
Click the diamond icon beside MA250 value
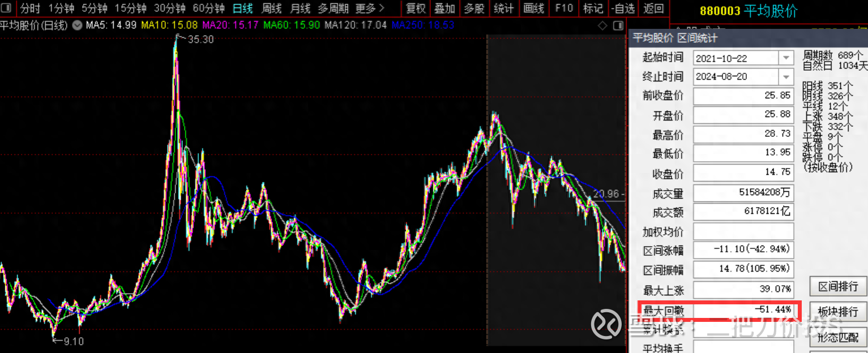[602, 25]
